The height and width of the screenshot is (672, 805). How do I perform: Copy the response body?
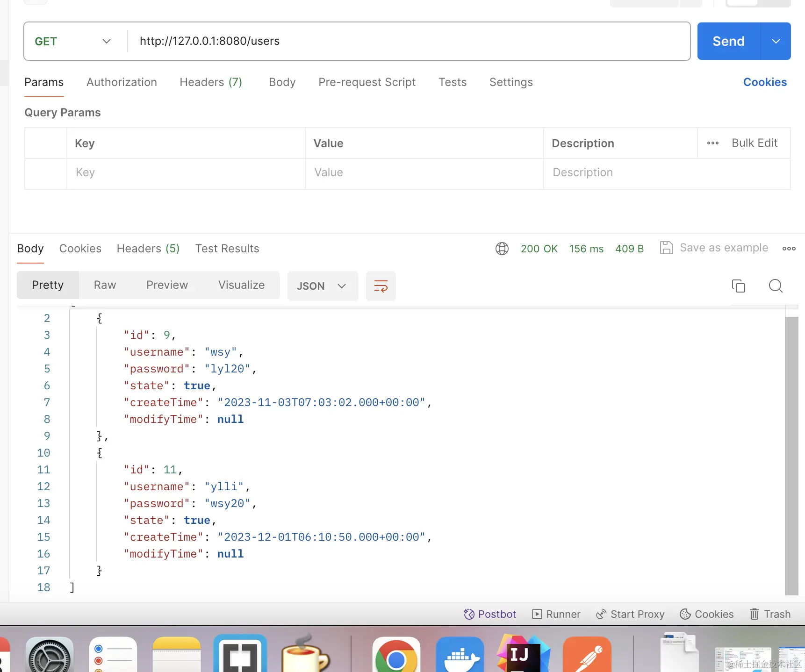pos(739,286)
